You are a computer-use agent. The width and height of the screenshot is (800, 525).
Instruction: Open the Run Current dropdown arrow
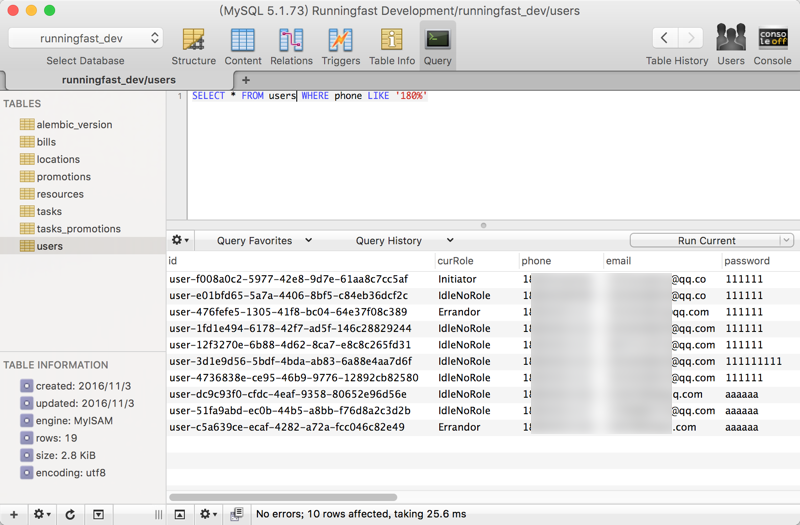(787, 240)
